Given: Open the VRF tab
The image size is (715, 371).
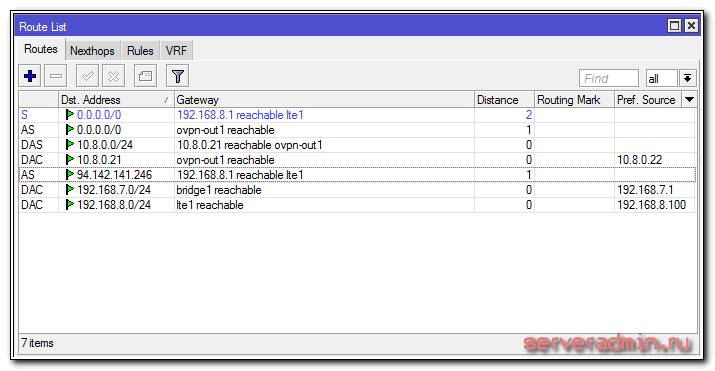Looking at the screenshot, I should pyautogui.click(x=176, y=51).
